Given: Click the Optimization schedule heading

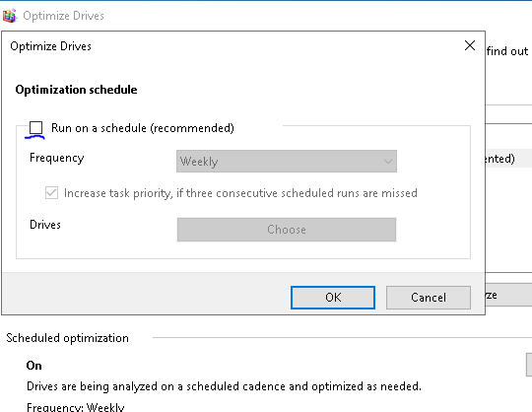Looking at the screenshot, I should click(76, 90).
